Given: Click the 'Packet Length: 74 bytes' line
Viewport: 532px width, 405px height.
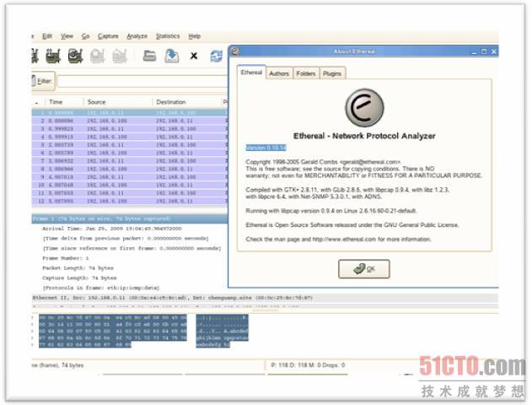Looking at the screenshot, I should click(x=78, y=267).
